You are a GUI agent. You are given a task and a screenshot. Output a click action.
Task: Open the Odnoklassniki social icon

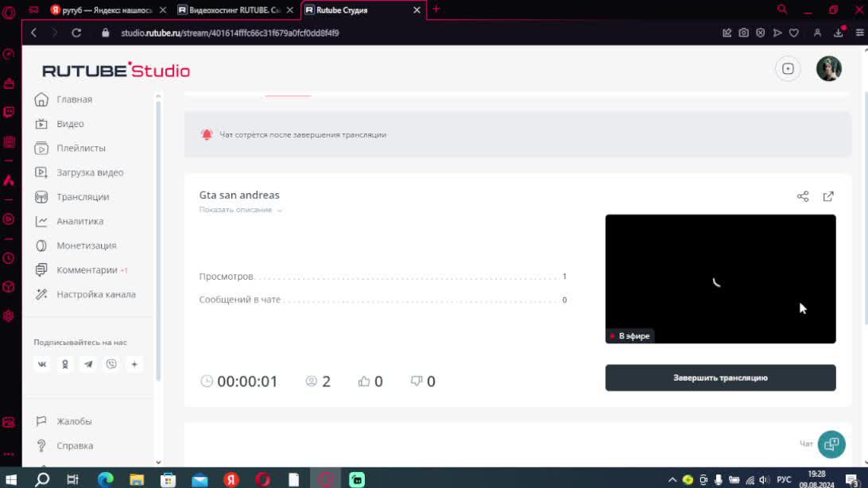coord(64,364)
